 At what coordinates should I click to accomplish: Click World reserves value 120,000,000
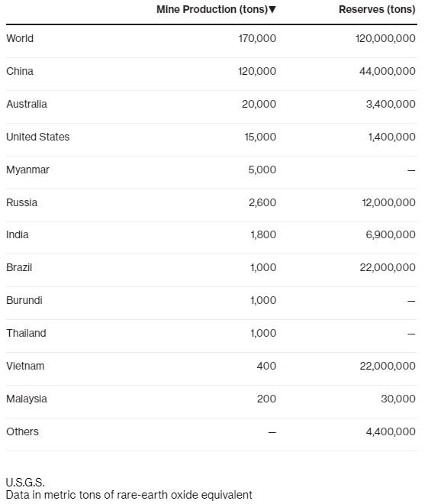click(x=385, y=38)
